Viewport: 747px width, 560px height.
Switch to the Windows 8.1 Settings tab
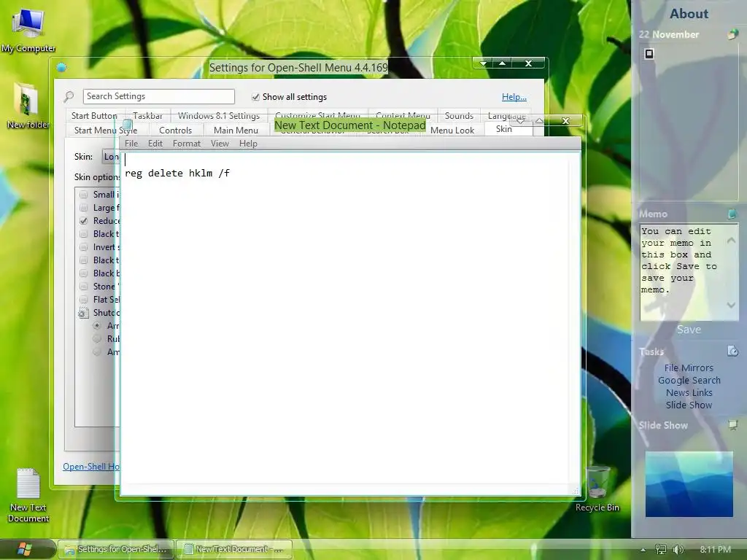(219, 116)
